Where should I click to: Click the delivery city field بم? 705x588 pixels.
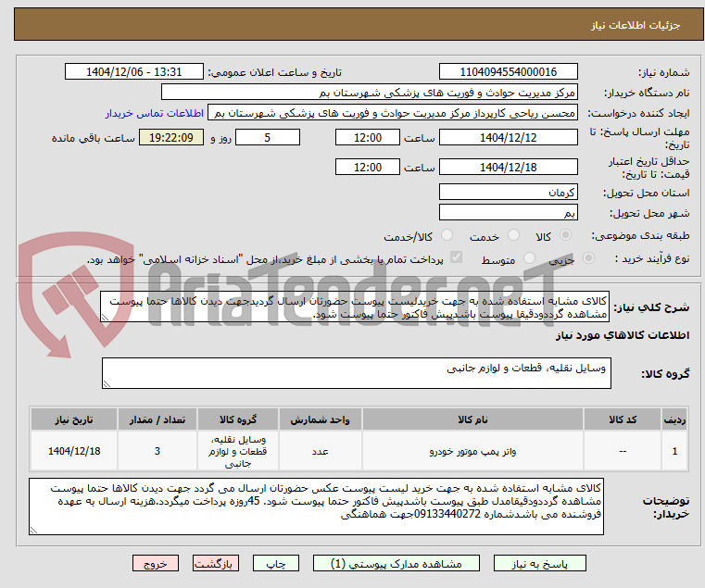point(509,213)
